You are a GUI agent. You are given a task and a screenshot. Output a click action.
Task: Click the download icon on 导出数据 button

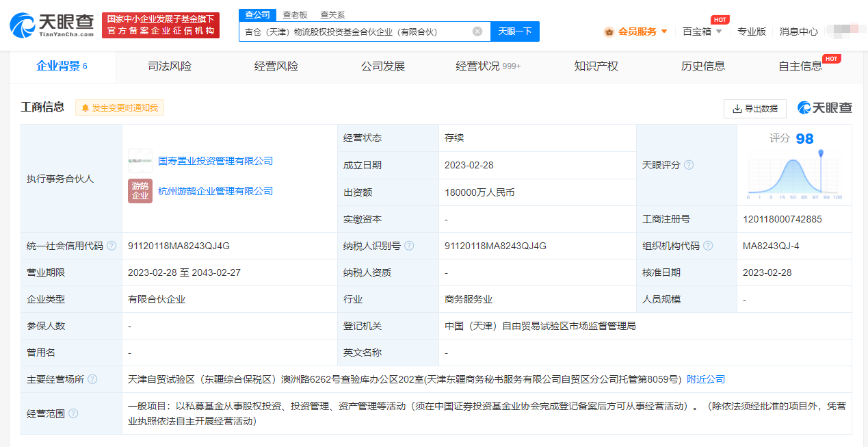pos(737,108)
